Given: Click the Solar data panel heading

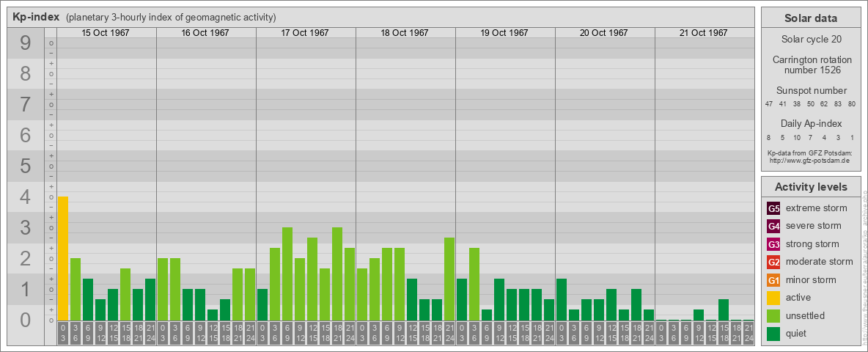Looking at the screenshot, I should point(811,18).
